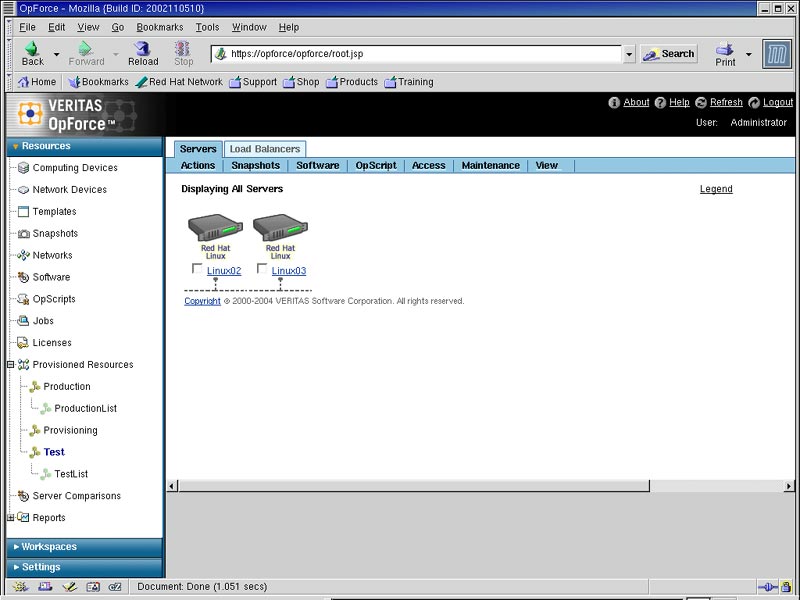Click the Refresh icon in the header
The height and width of the screenshot is (600, 800).
701,103
